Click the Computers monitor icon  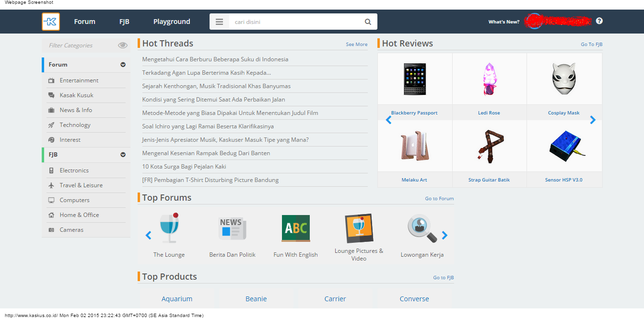[x=51, y=200]
